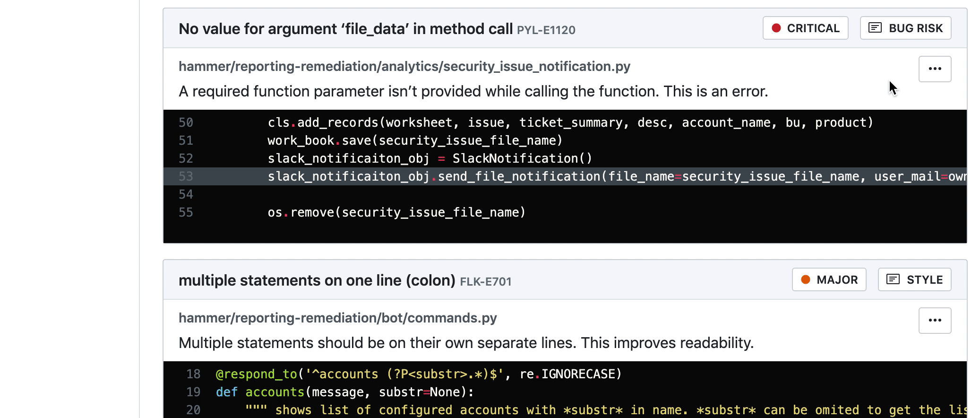This screenshot has width=980, height=418.
Task: Open file security_issue_notification.py
Action: [x=404, y=66]
